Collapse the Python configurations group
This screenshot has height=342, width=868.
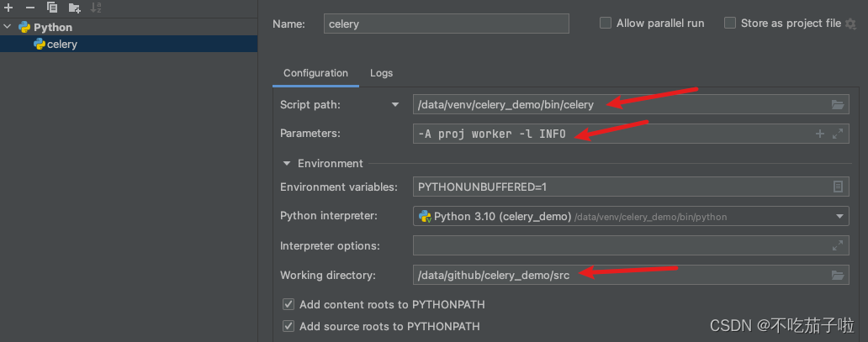point(8,27)
